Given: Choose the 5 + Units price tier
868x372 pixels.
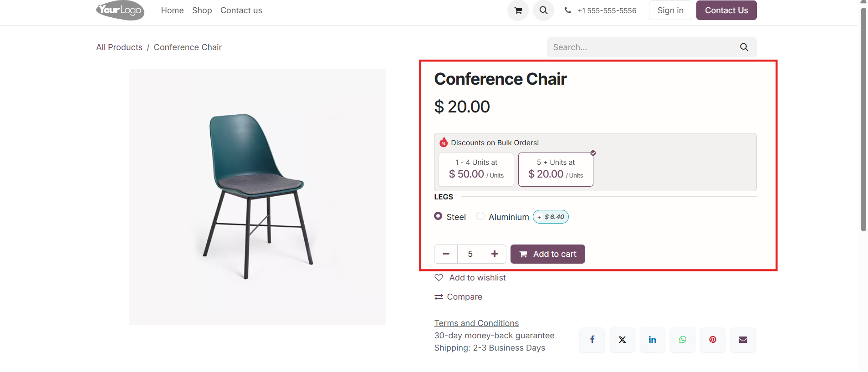Looking at the screenshot, I should point(556,169).
